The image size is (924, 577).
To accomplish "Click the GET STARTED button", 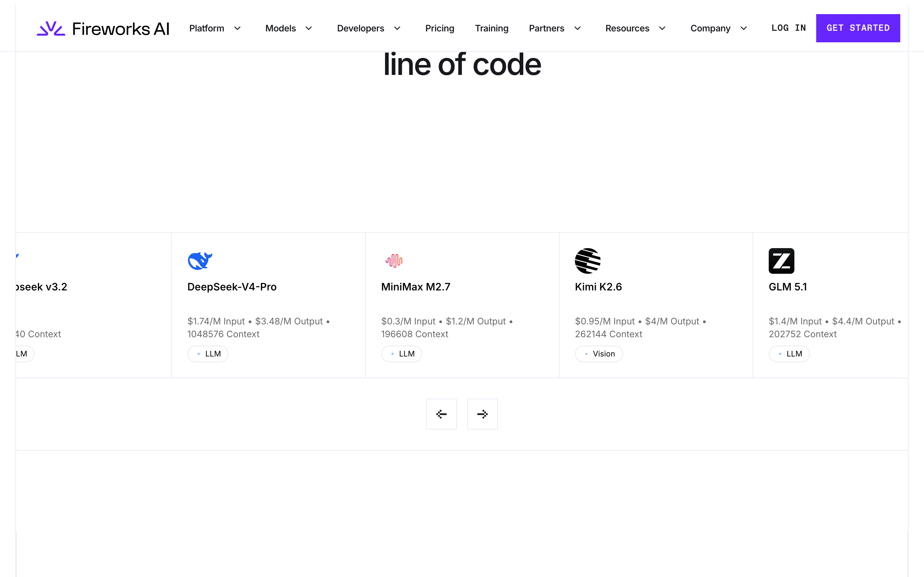I will [858, 28].
